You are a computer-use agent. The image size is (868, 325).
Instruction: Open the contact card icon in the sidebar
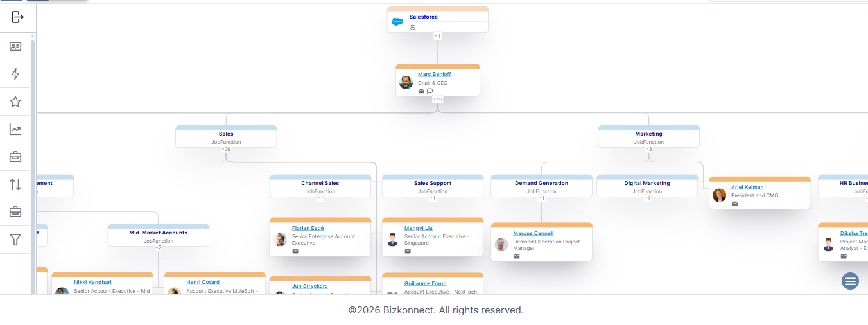[15, 46]
